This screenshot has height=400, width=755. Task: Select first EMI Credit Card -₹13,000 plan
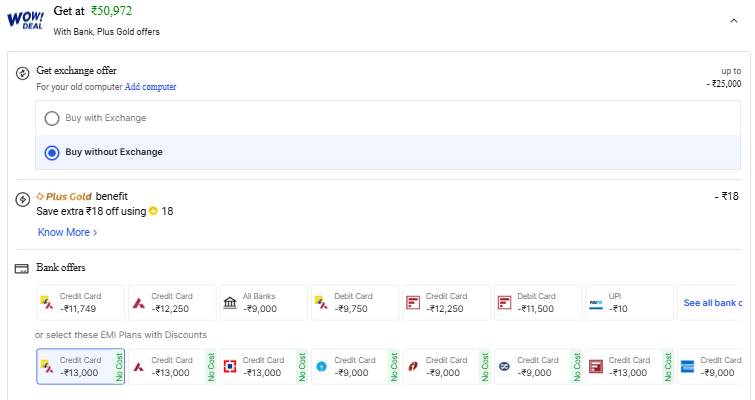click(x=80, y=366)
